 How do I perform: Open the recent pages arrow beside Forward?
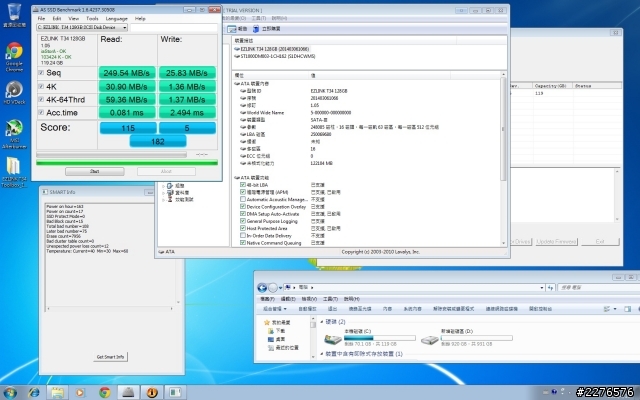(x=280, y=288)
